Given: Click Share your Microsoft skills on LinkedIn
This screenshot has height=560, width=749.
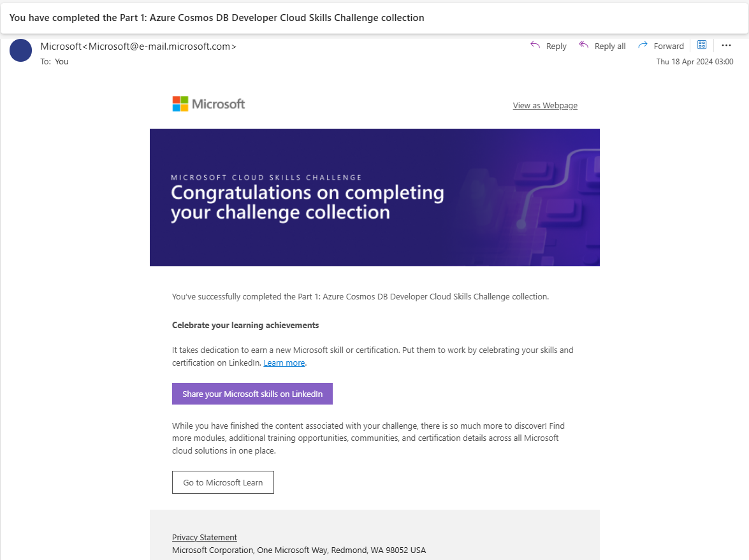Looking at the screenshot, I should click(x=252, y=394).
